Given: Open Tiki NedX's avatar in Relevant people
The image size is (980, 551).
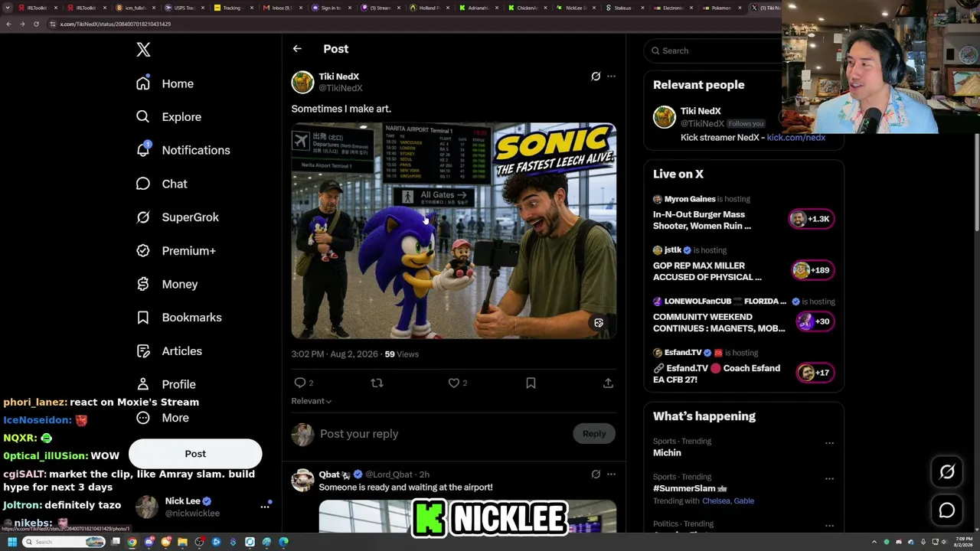Looking at the screenshot, I should pyautogui.click(x=665, y=117).
